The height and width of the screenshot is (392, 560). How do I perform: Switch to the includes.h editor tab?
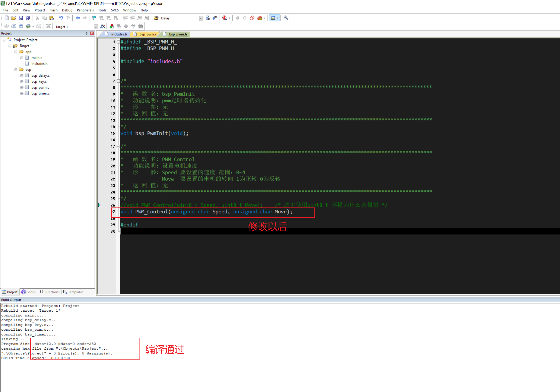click(x=116, y=34)
